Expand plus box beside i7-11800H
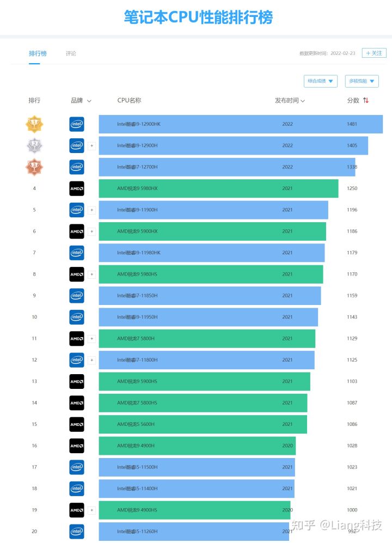 click(91, 360)
